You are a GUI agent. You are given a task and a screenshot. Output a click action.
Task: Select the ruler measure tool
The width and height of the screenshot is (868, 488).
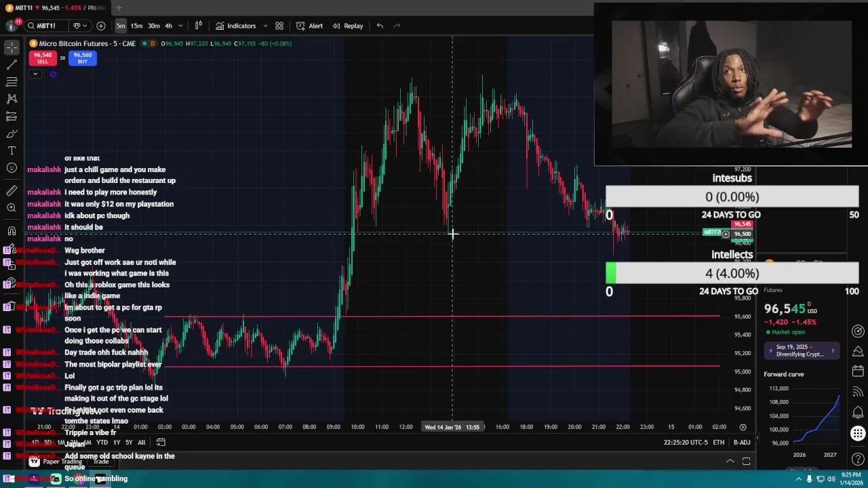tap(12, 190)
